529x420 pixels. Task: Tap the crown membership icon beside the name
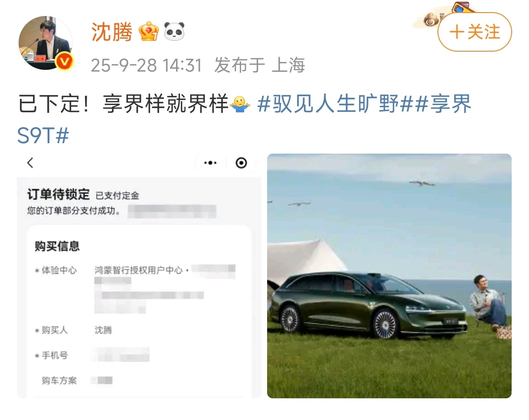[x=149, y=32]
